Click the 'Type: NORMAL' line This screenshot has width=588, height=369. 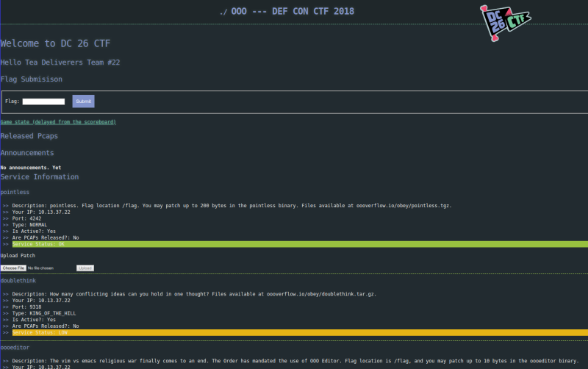29,225
